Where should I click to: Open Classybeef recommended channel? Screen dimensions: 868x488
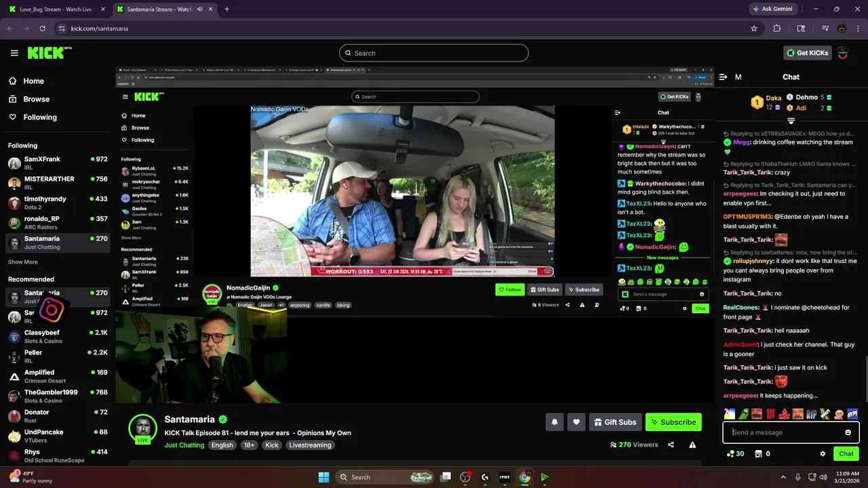point(58,337)
